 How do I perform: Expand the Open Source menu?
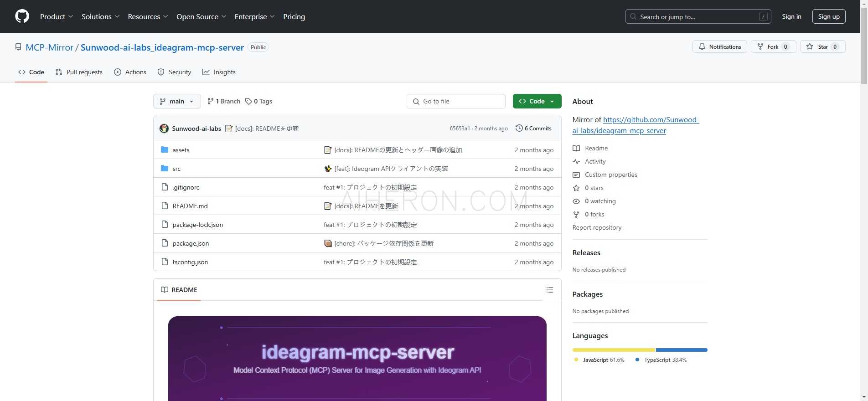(201, 16)
